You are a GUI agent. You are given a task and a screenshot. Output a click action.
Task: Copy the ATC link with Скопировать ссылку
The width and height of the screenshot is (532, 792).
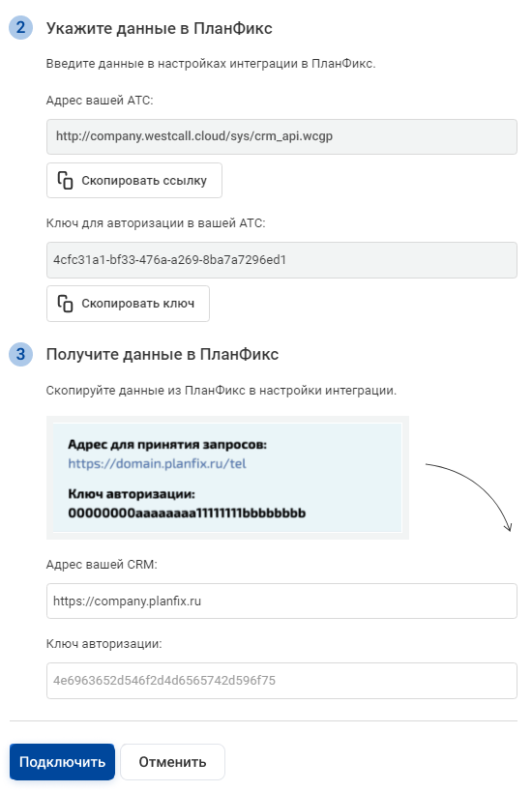pos(134,180)
